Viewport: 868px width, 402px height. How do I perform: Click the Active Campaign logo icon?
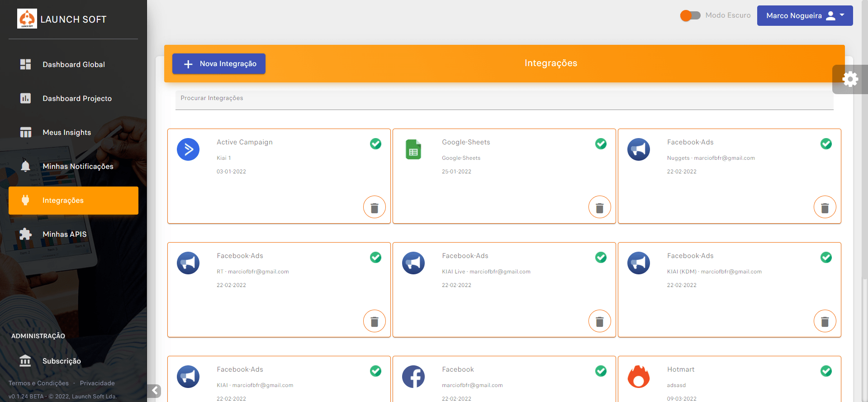tap(188, 149)
